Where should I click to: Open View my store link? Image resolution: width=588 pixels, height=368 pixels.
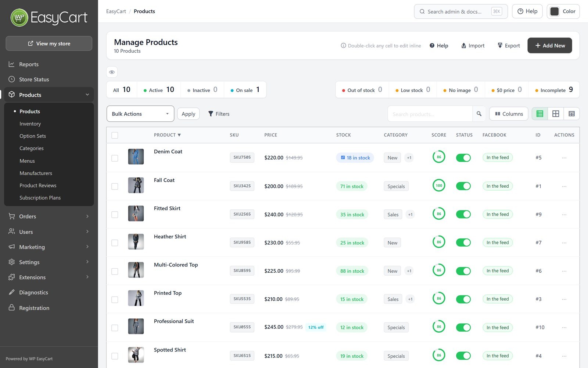49,43
